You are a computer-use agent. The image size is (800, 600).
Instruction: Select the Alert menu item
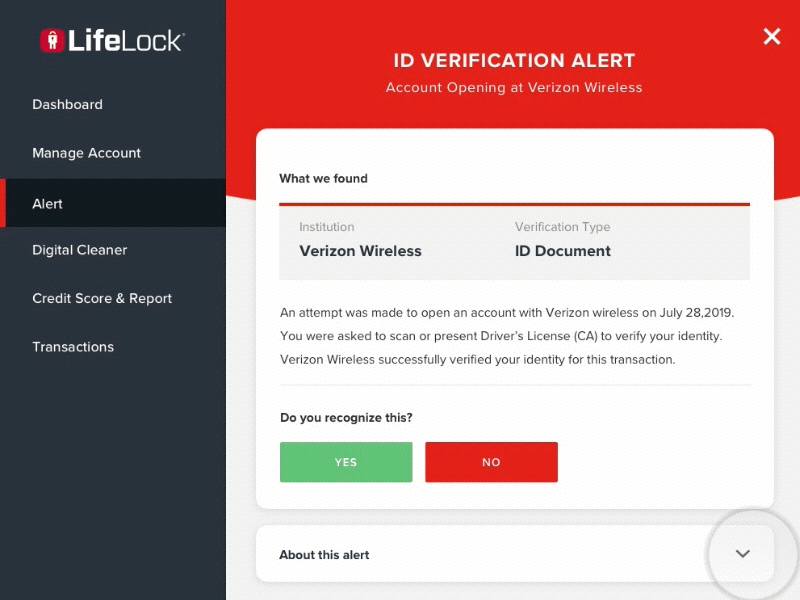pos(113,203)
